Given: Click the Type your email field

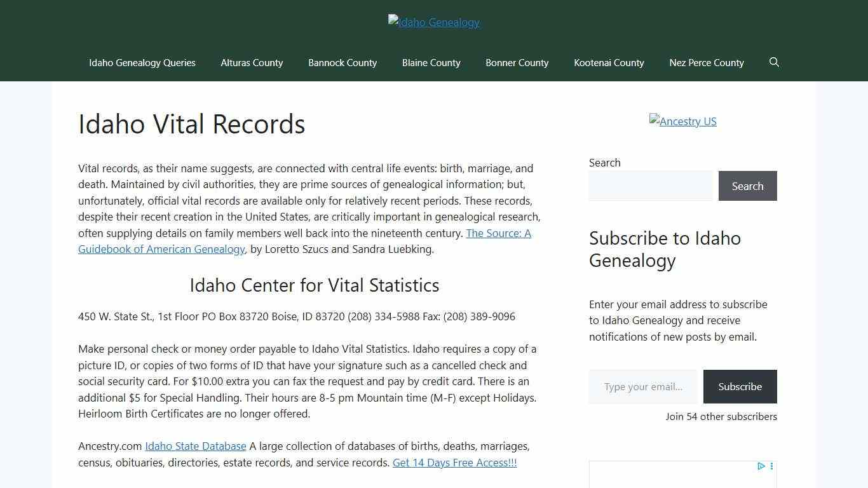Looking at the screenshot, I should [x=642, y=386].
